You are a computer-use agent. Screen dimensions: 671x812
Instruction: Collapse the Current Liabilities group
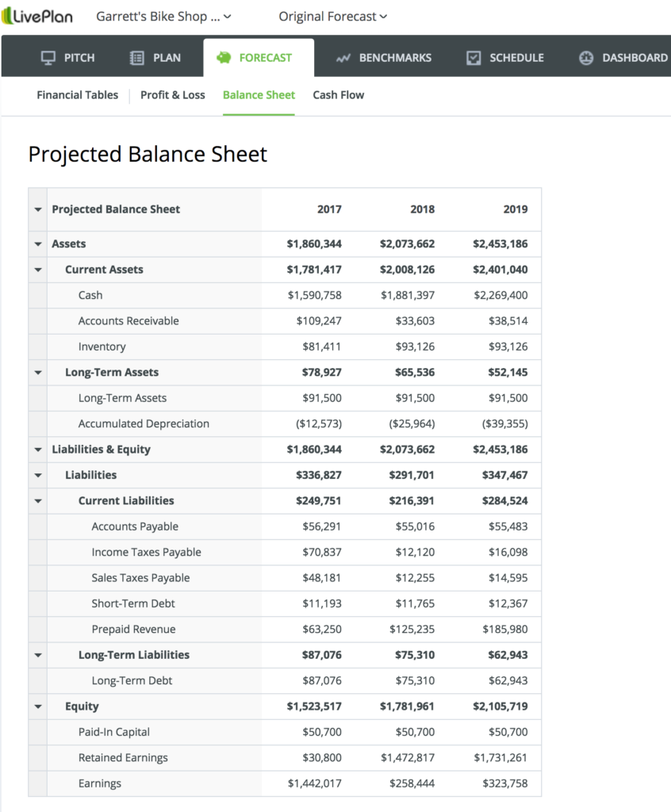37,500
